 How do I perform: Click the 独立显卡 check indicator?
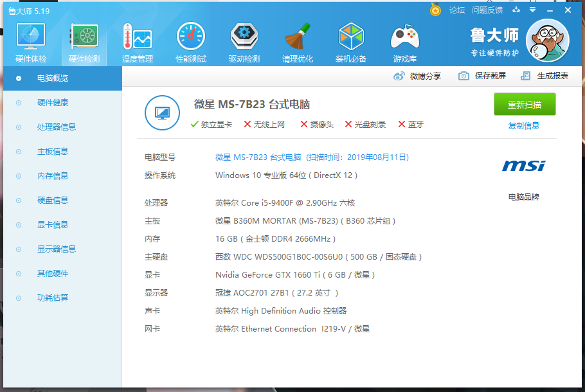211,125
